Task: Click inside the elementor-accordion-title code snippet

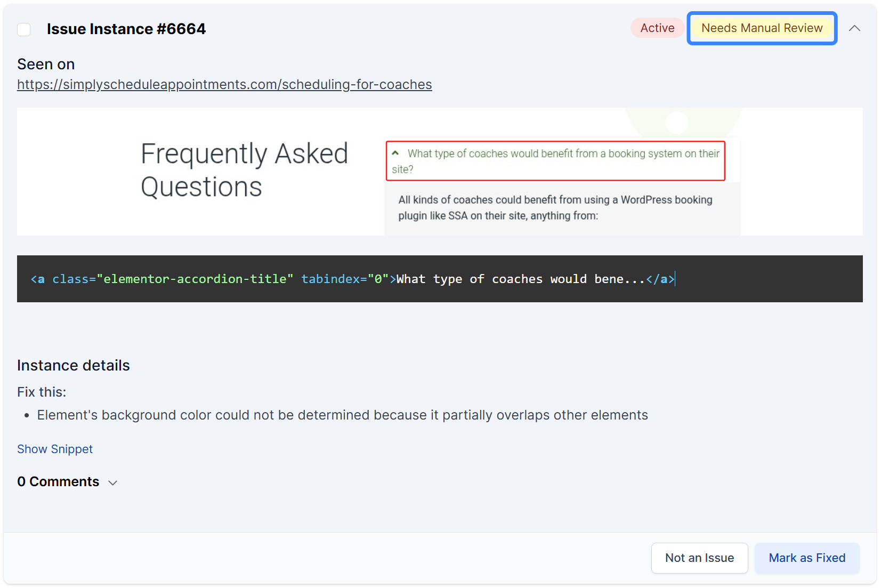Action: coord(352,279)
